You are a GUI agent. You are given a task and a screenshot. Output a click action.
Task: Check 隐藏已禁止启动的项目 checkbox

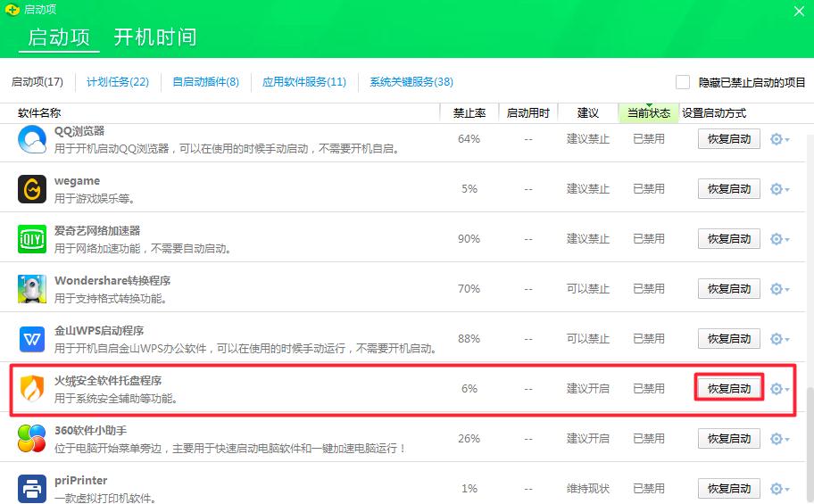pos(683,82)
